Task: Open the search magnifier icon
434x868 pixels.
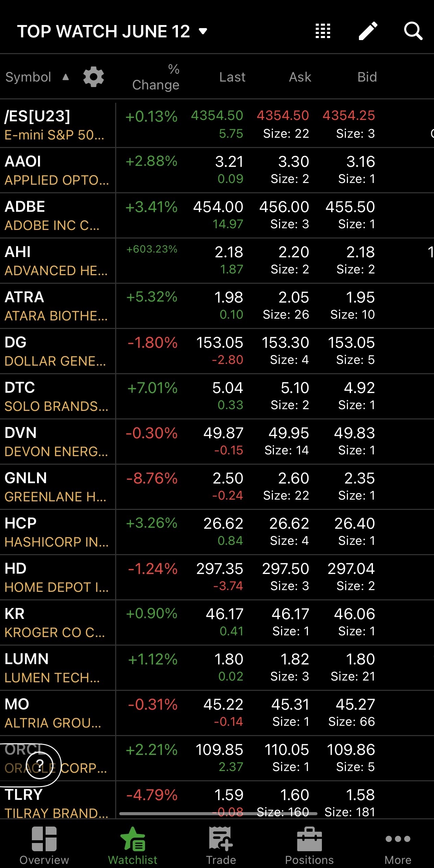Action: [x=413, y=31]
